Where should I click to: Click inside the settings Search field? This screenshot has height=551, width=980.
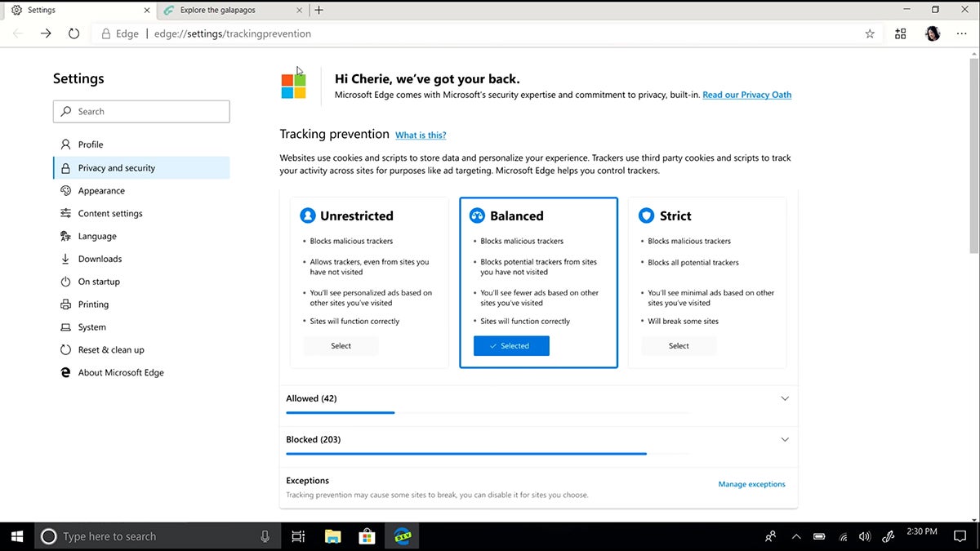(141, 111)
